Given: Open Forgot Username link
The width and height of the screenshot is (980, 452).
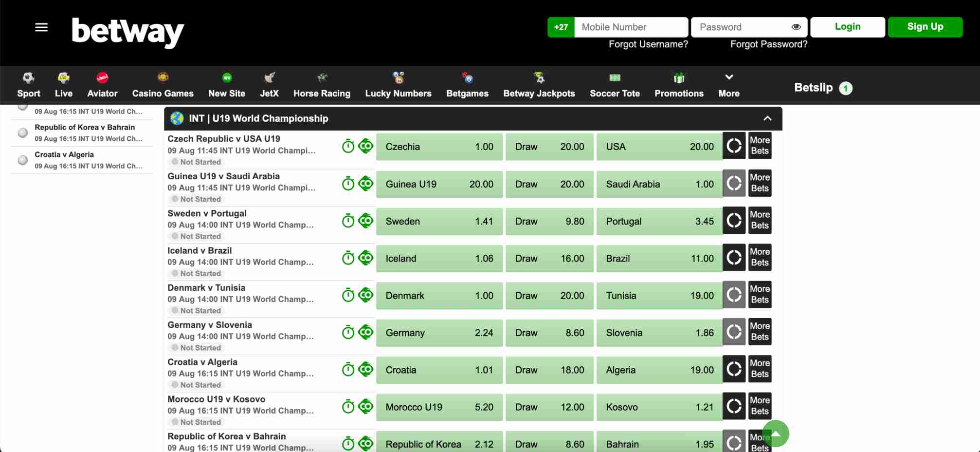Looking at the screenshot, I should (x=648, y=44).
